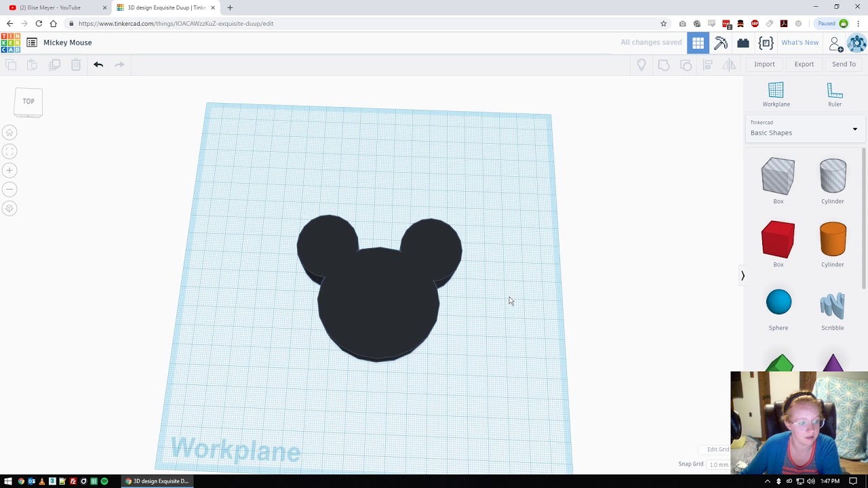The width and height of the screenshot is (868, 488).
Task: Click the invite collaborator person icon
Action: click(x=835, y=44)
